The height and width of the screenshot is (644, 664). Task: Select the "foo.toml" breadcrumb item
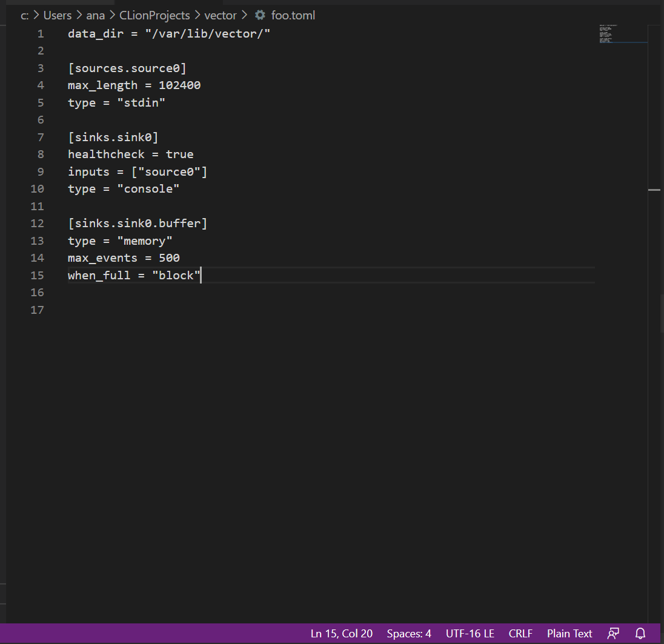pos(293,15)
